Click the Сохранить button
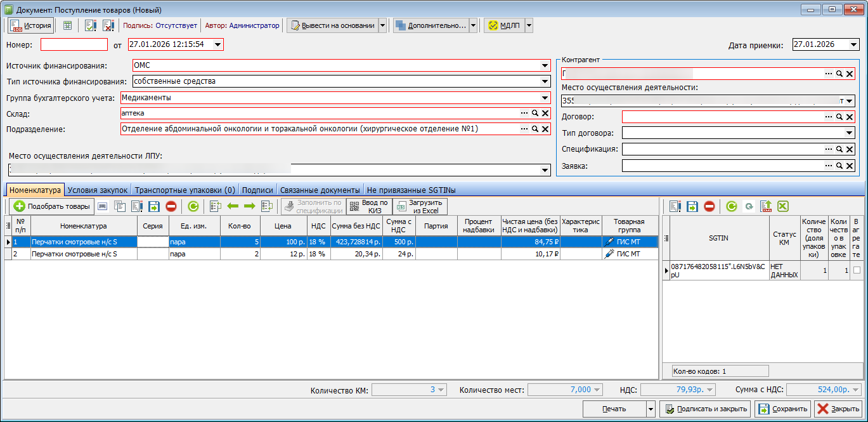 coord(783,409)
